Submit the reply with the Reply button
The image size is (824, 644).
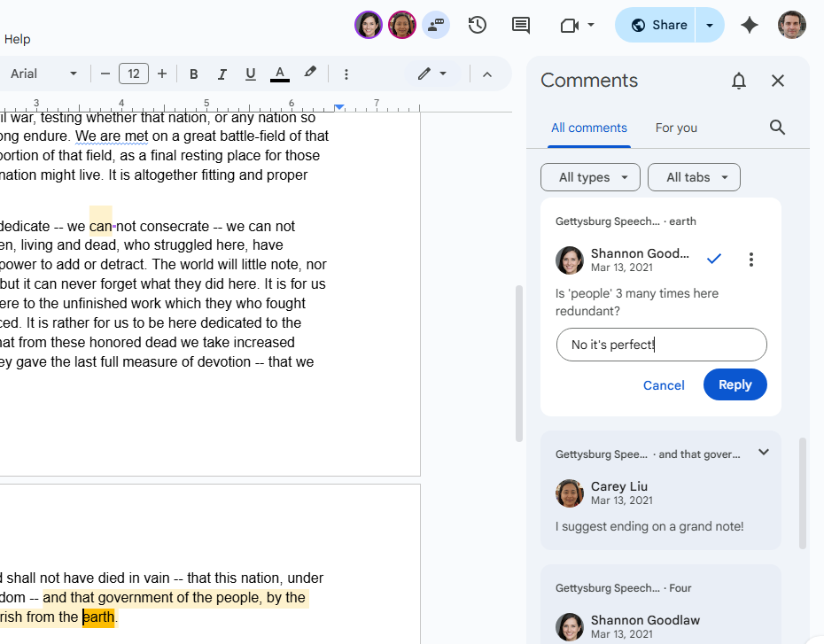click(735, 384)
